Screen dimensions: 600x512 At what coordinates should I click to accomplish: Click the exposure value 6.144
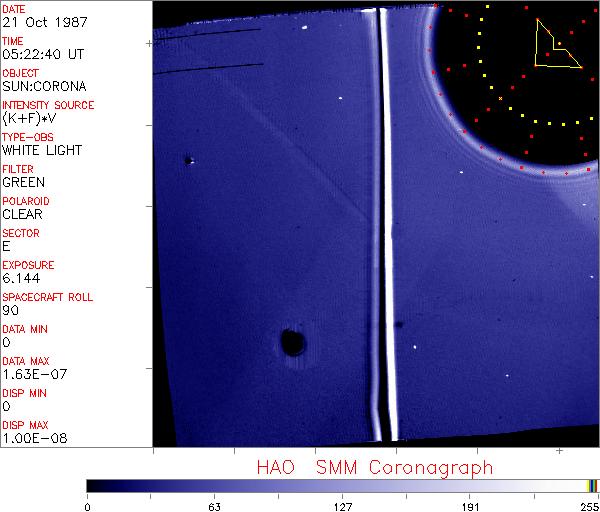point(20,279)
